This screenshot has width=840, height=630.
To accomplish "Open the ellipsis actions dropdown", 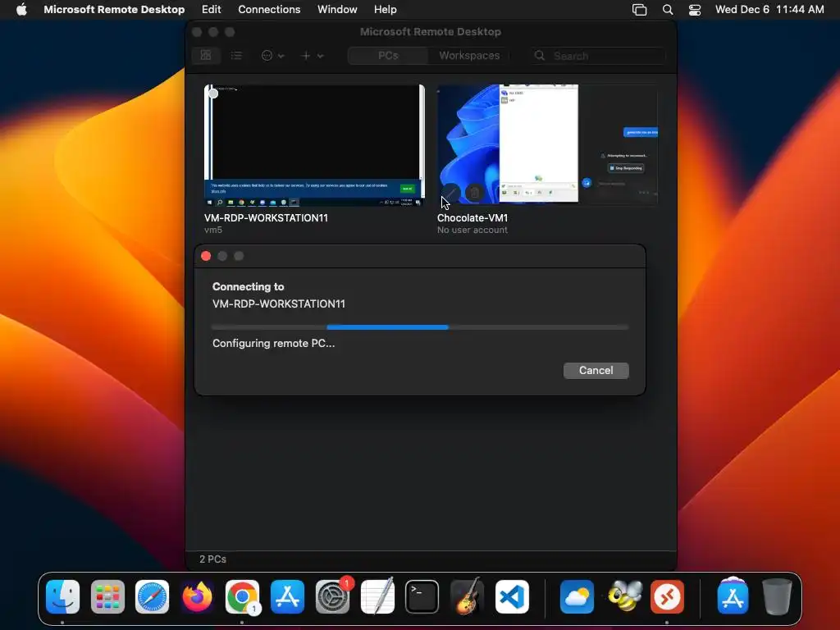I will click(x=272, y=55).
